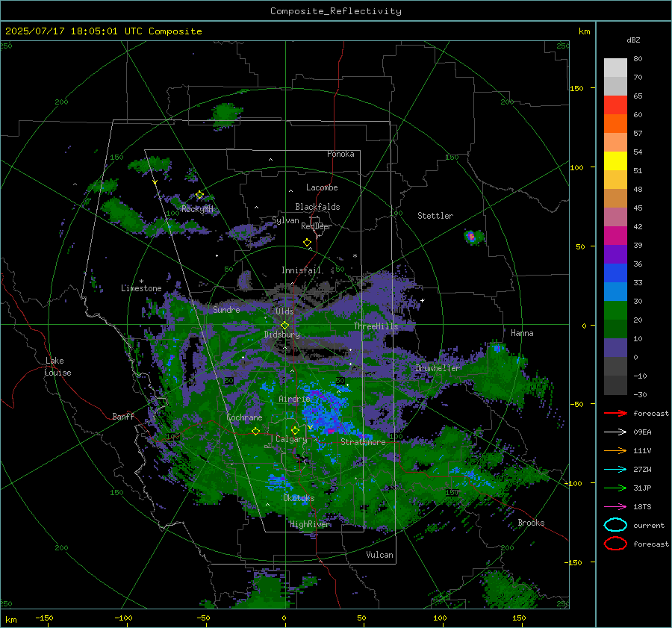Screen dimensions: 672x628
Task: Click the Blackfalds label
Action: (x=317, y=207)
